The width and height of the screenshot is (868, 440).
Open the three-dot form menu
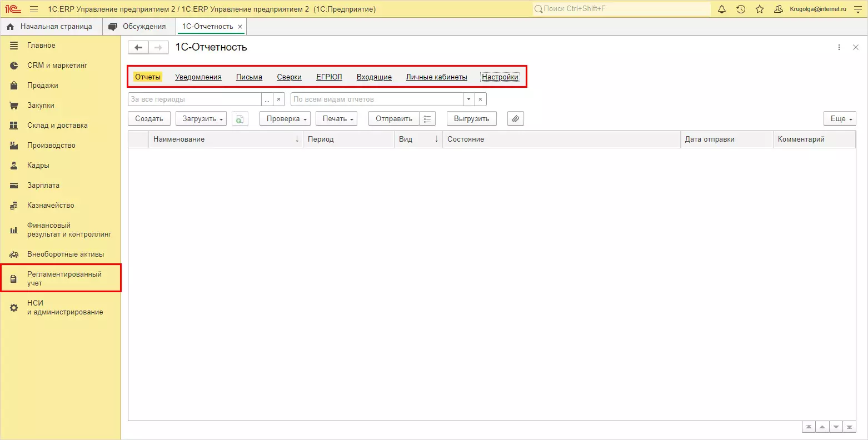[x=839, y=48]
